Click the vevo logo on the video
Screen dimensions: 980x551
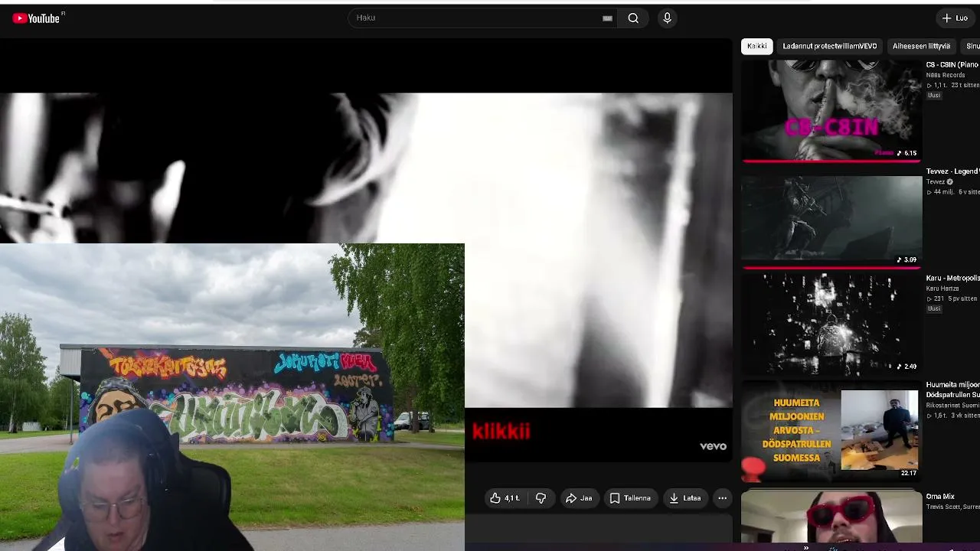(713, 446)
